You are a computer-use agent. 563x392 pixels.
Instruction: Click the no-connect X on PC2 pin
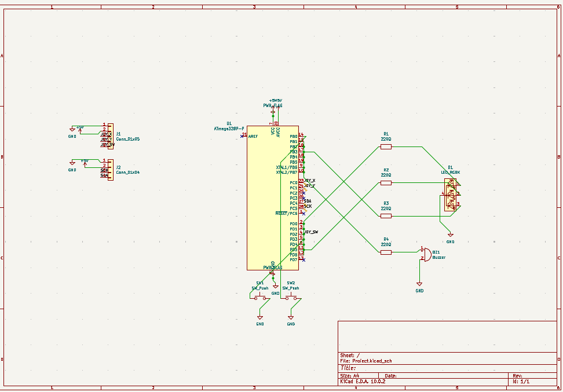click(304, 193)
